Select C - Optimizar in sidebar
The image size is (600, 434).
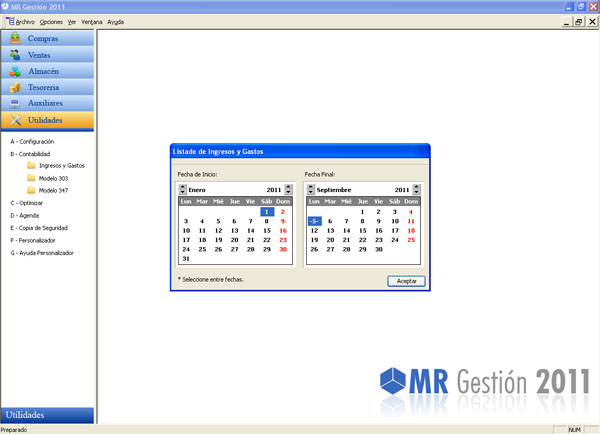tap(26, 203)
